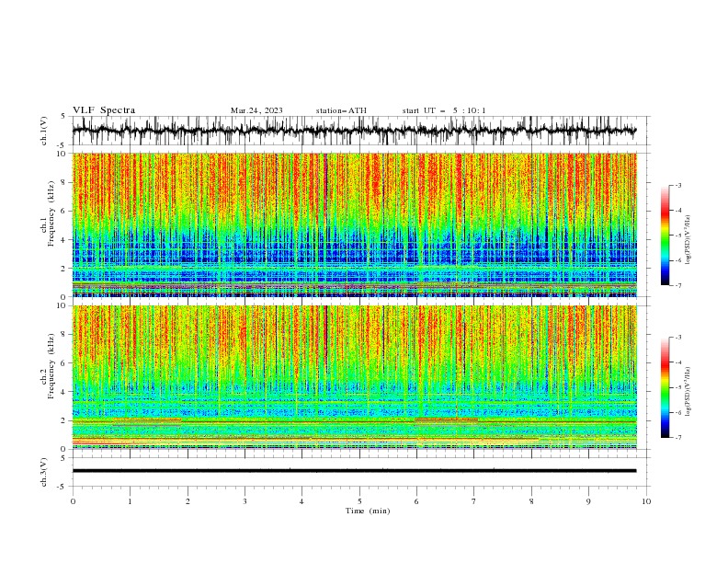Click the ch.1 frequency tick label "10"

click(x=62, y=154)
